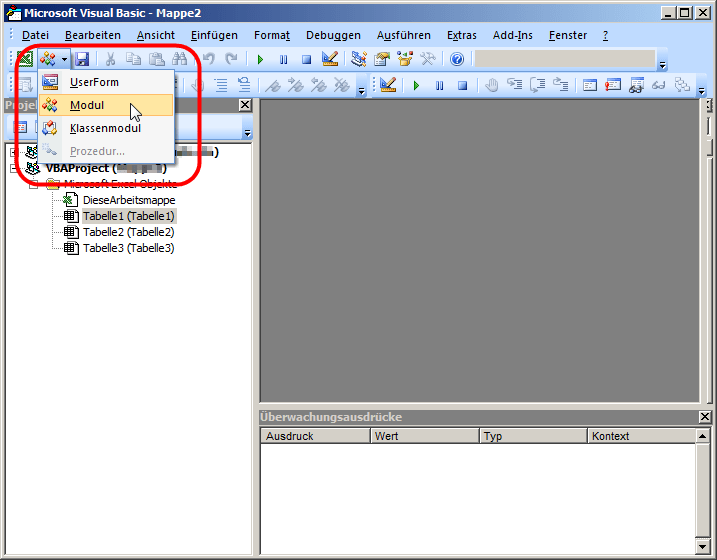Click the Step Out icon

pyautogui.click(x=561, y=85)
